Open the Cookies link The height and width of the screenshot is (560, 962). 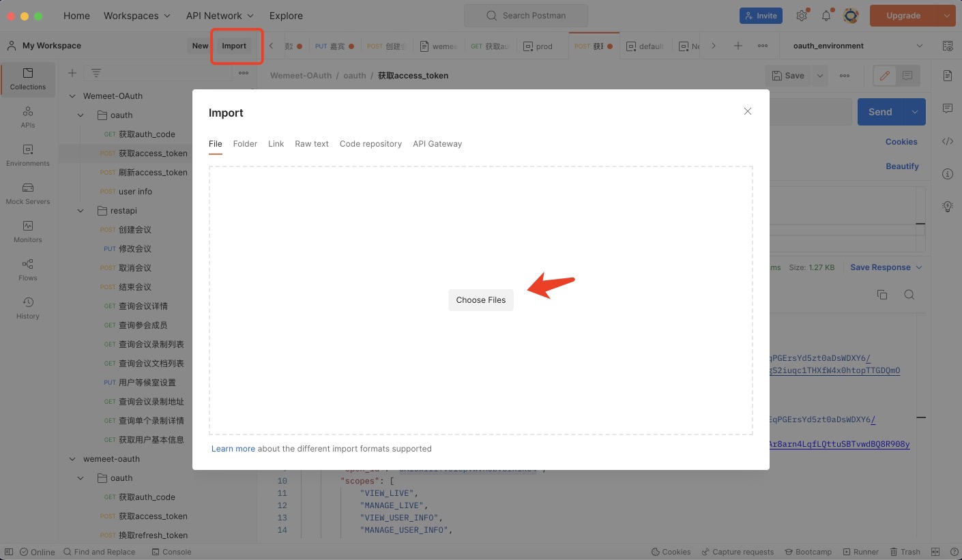pyautogui.click(x=901, y=142)
